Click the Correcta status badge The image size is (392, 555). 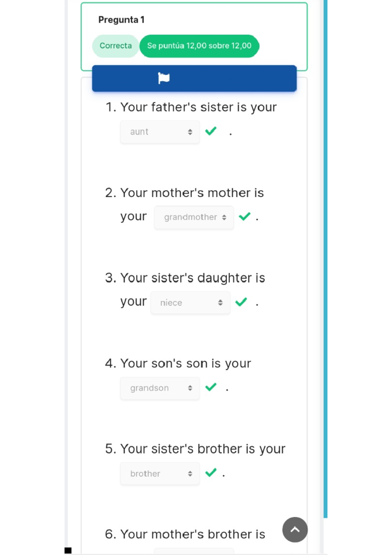(x=115, y=46)
